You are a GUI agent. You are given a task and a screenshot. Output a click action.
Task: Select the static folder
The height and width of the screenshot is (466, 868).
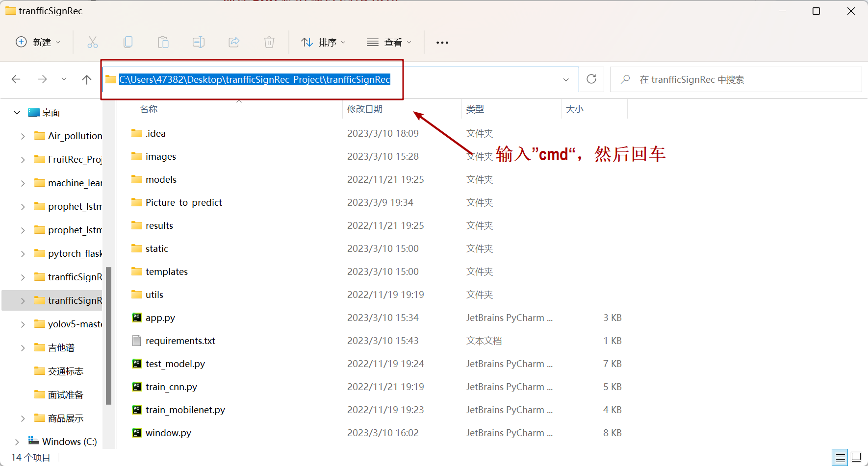point(156,248)
